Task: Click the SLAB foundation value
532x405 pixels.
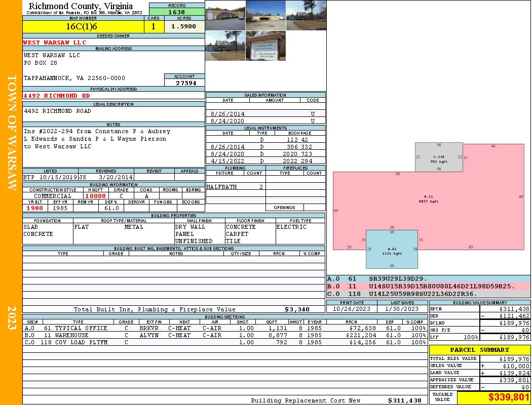Action: (30, 227)
